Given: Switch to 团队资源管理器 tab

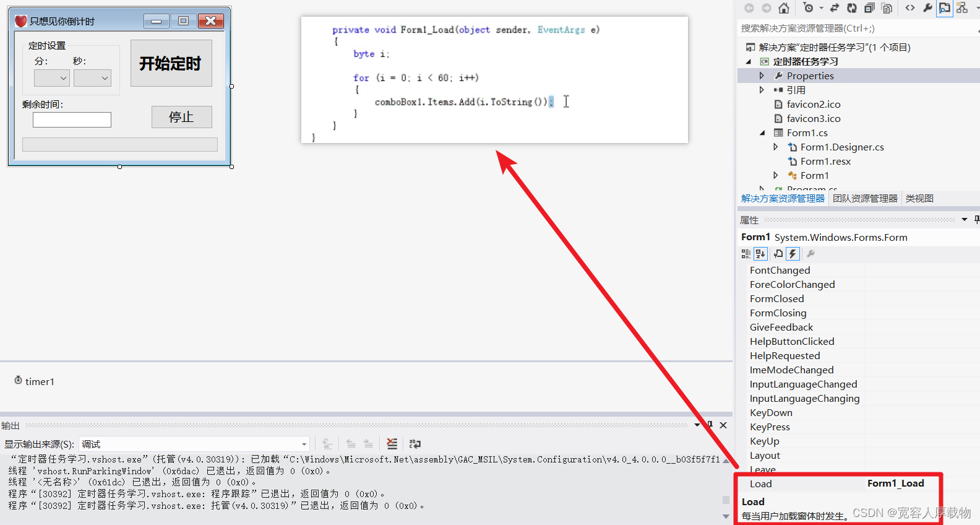Looking at the screenshot, I should (865, 198).
